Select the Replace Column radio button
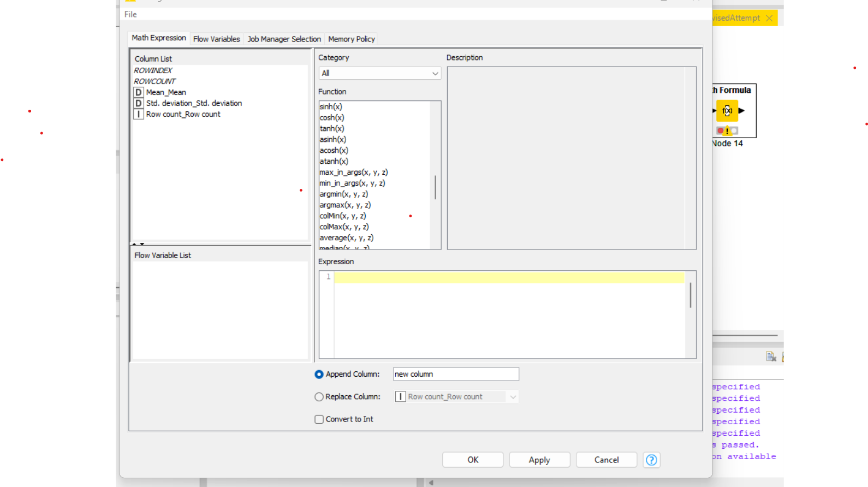This screenshot has height=487, width=868. point(319,397)
